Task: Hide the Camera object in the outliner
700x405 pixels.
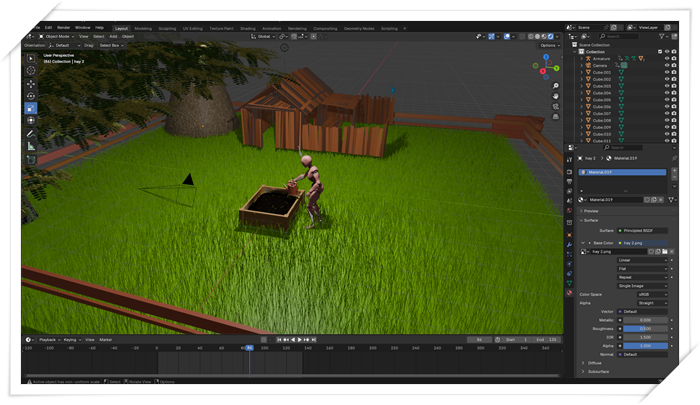Action: point(665,65)
